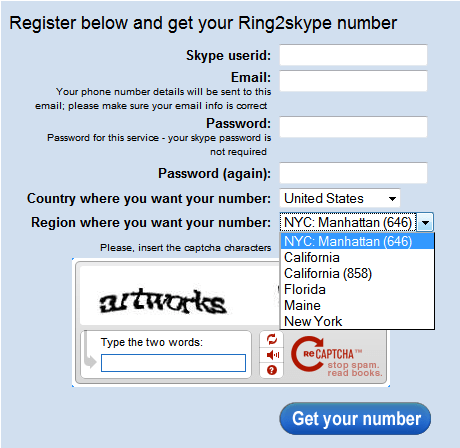Click the reCAPTCHA logo
The image size is (460, 448).
(336, 357)
